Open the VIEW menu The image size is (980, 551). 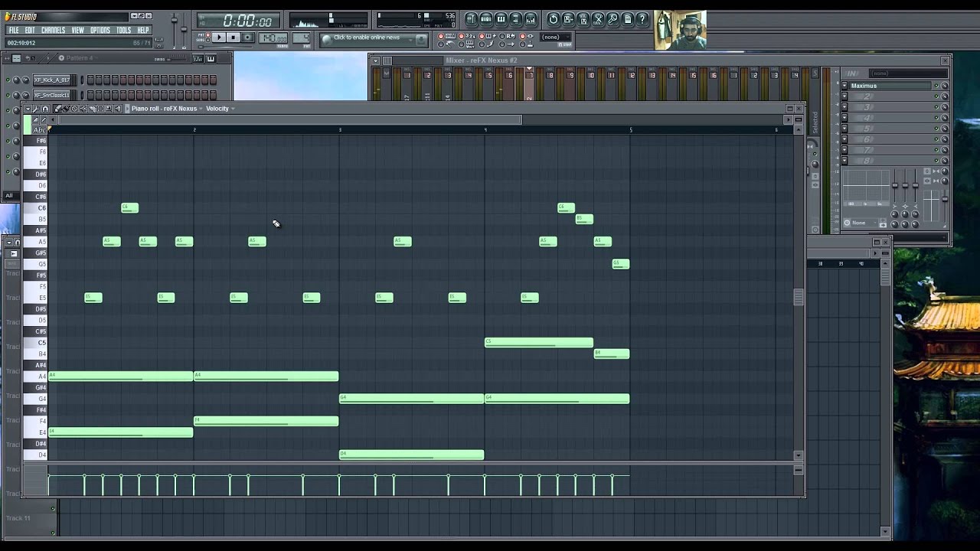pos(77,31)
